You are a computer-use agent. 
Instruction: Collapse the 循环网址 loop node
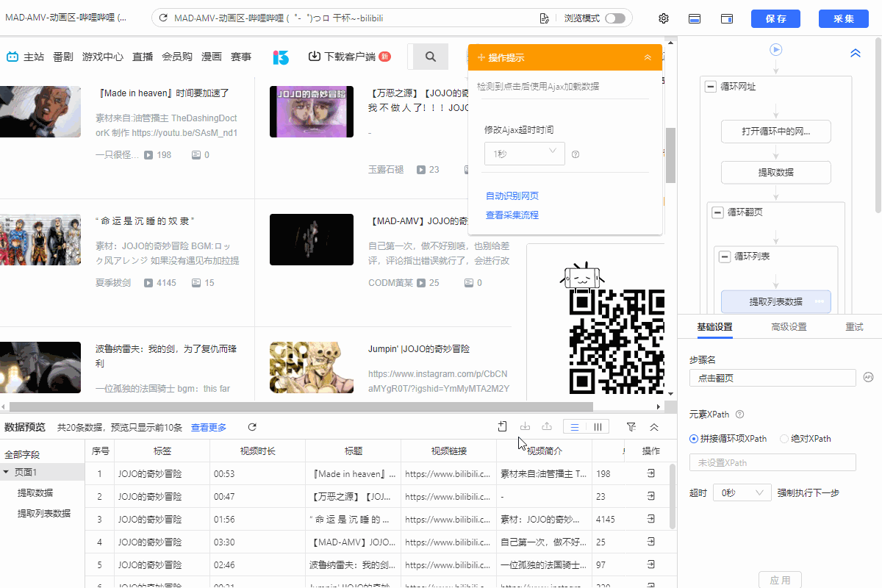coord(711,87)
